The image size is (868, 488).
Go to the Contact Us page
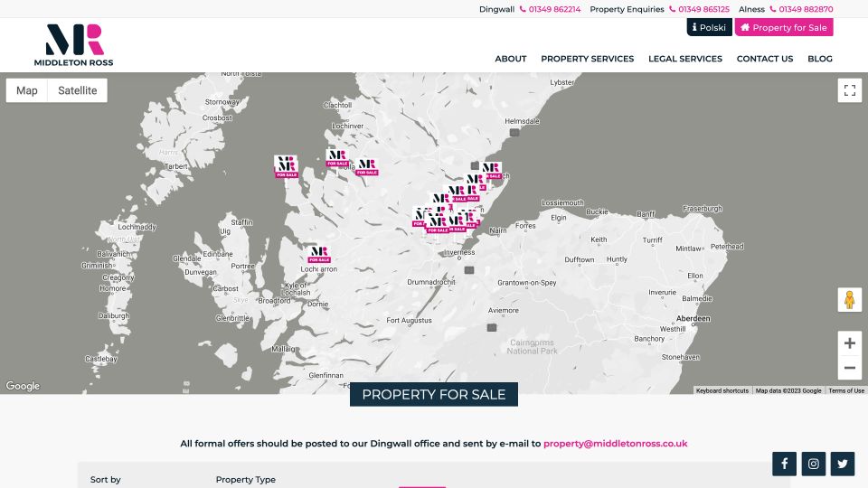pyautogui.click(x=764, y=59)
